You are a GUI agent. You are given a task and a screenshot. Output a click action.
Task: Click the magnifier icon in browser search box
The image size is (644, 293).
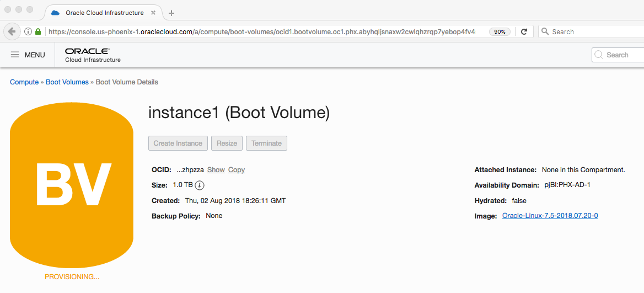tap(545, 31)
